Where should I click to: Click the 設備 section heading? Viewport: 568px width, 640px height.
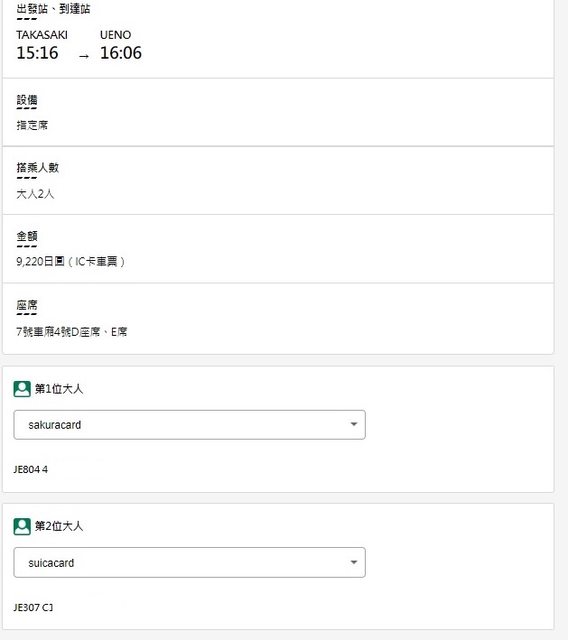[27, 100]
